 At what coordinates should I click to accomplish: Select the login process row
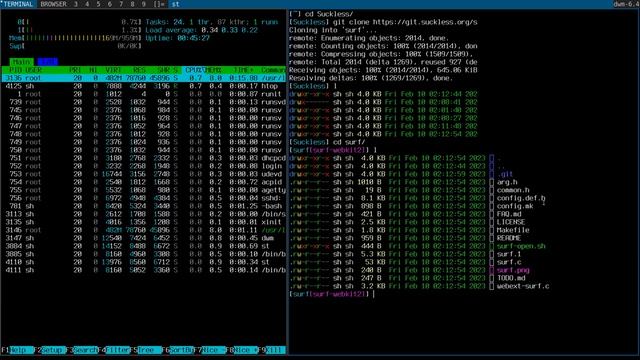[x=143, y=166]
